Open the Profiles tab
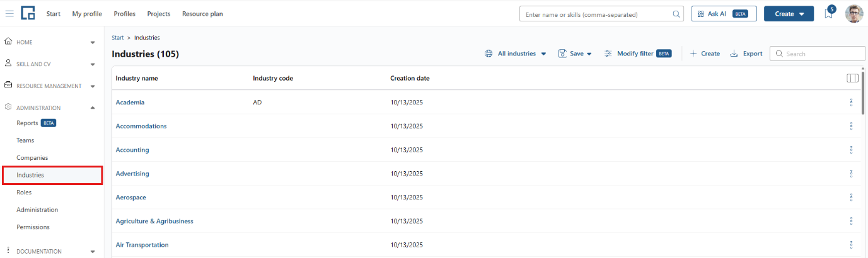Viewport: 868px width, 258px height. [124, 14]
